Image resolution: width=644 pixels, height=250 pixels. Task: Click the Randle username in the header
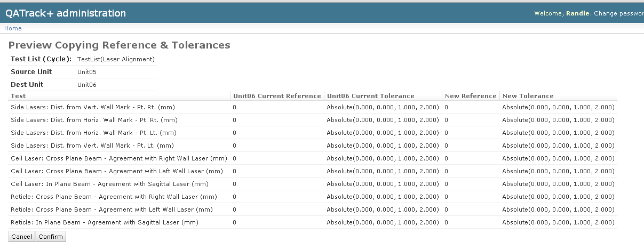click(578, 13)
